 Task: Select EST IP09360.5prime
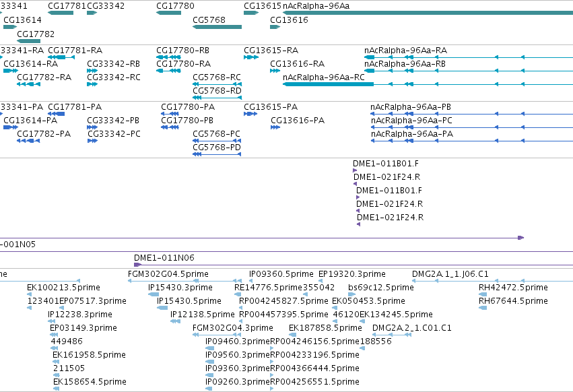tap(281, 274)
